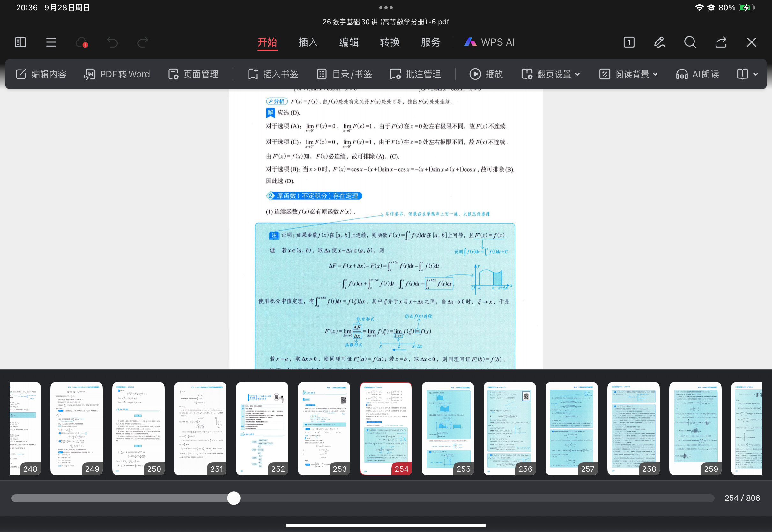The width and height of the screenshot is (772, 532).
Task: Open the hamburger list menu
Action: tap(51, 42)
